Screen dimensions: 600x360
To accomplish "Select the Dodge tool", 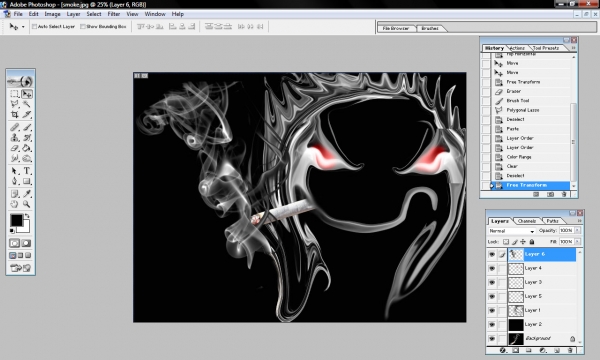I will click(x=26, y=158).
